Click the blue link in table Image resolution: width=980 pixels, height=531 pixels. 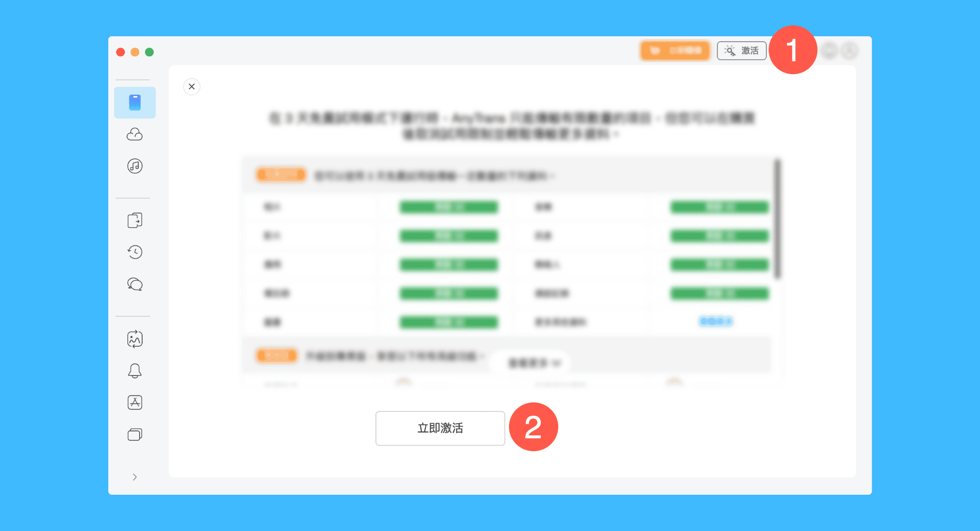point(715,322)
